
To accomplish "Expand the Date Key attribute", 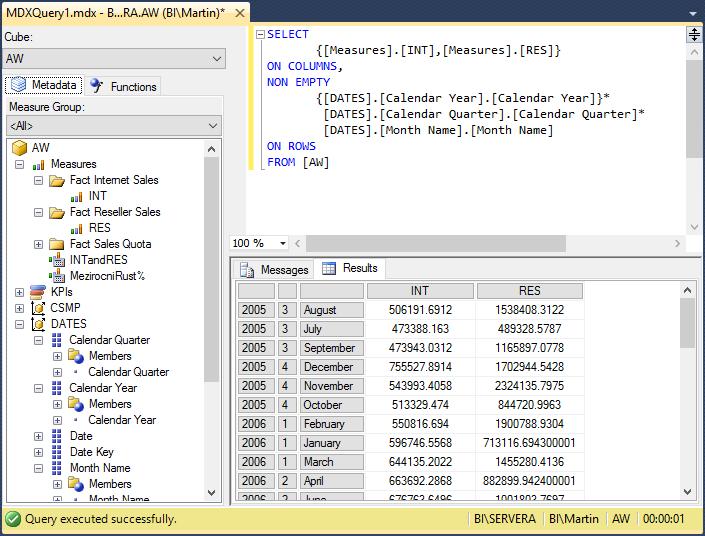I will [x=39, y=452].
